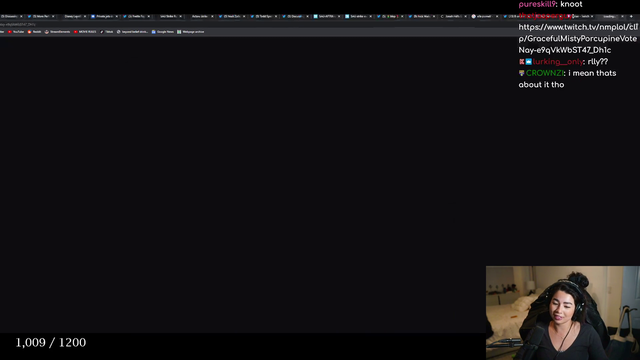The width and height of the screenshot is (640, 360).
Task: Open the Tiktok bookmark
Action: 107,32
